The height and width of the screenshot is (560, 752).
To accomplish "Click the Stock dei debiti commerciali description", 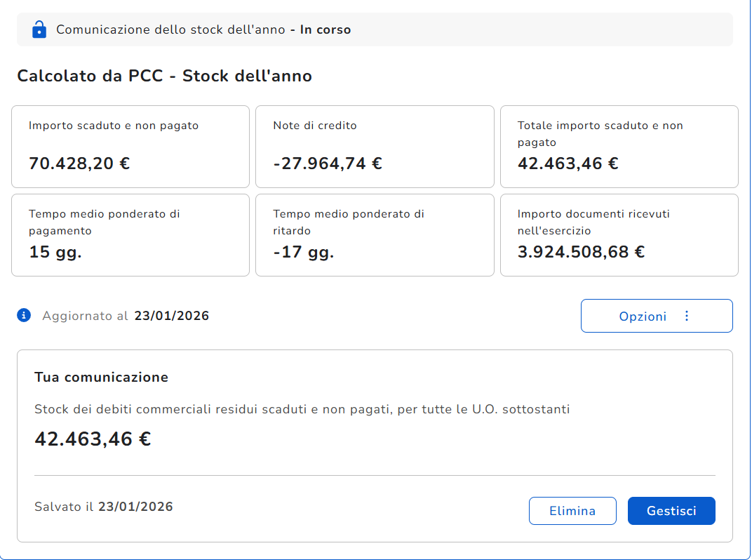I will point(302,409).
